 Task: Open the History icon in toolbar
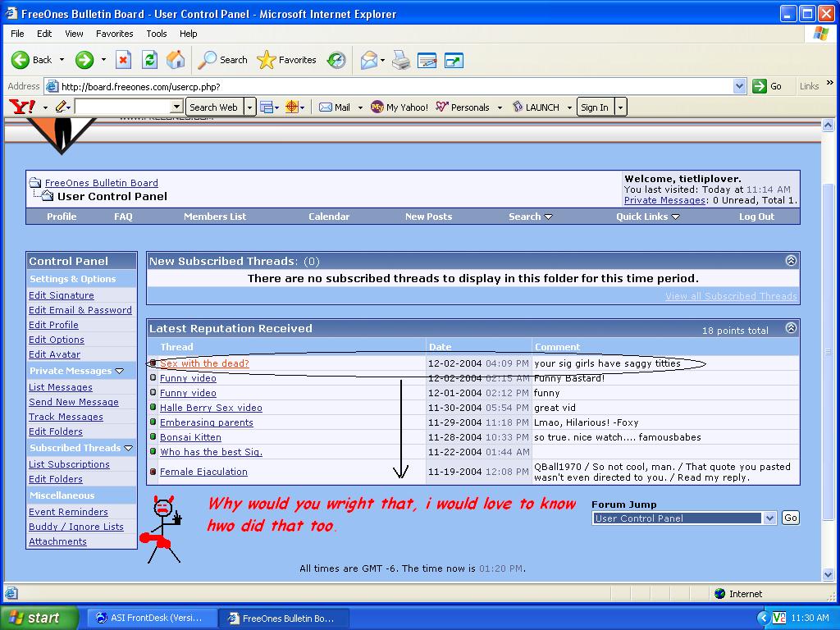pos(336,60)
